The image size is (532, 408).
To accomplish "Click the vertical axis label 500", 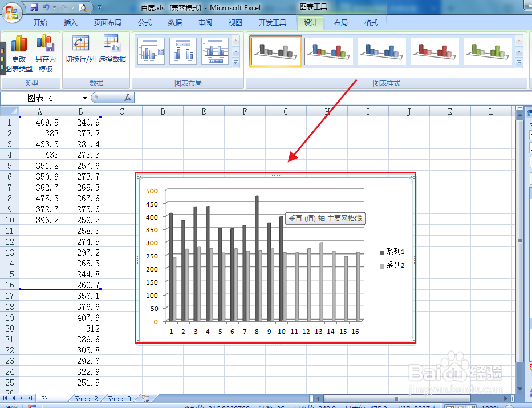I will pyautogui.click(x=152, y=191).
